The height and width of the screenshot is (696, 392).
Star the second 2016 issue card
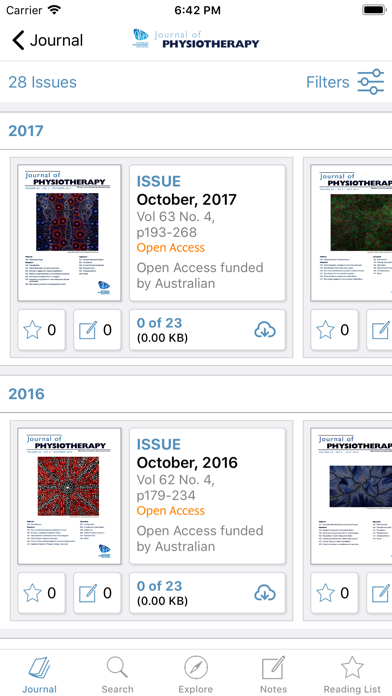coord(334,593)
